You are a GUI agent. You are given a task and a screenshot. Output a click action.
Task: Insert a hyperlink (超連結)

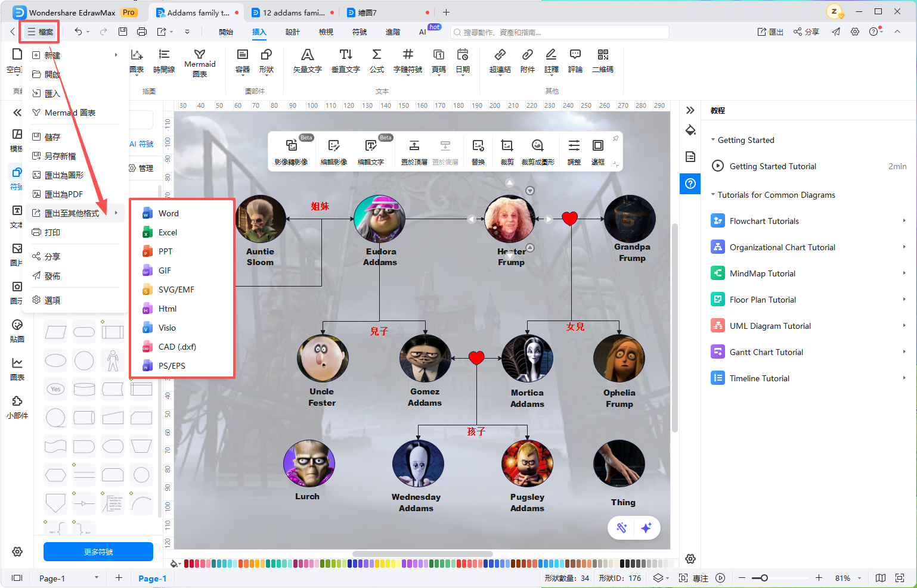pyautogui.click(x=500, y=61)
